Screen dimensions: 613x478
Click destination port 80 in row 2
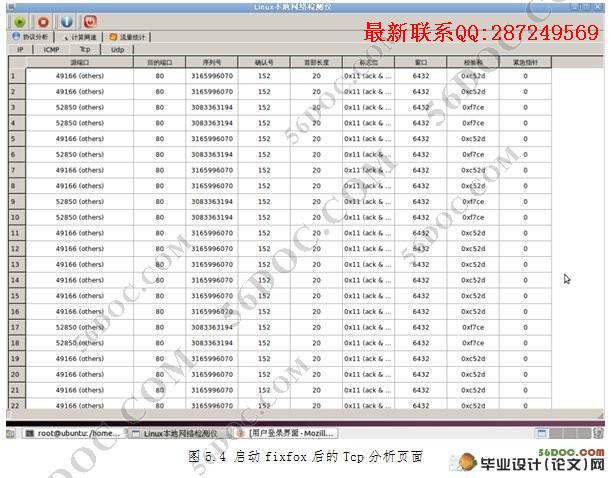click(x=160, y=91)
